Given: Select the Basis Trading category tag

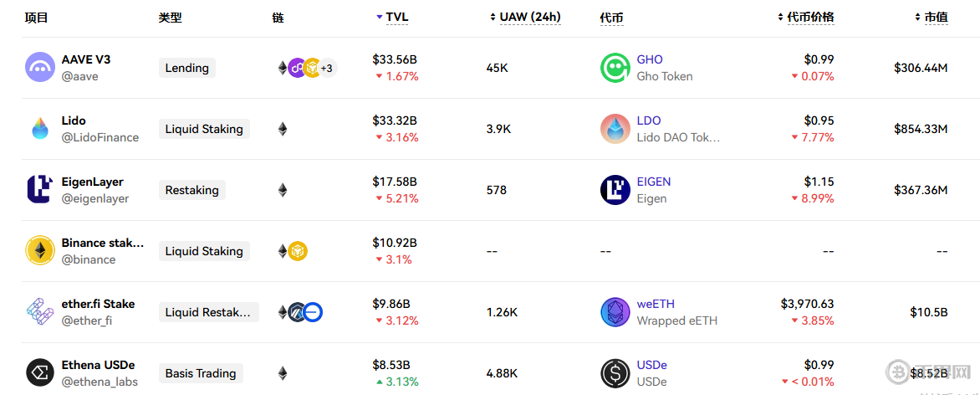Looking at the screenshot, I should (x=201, y=373).
